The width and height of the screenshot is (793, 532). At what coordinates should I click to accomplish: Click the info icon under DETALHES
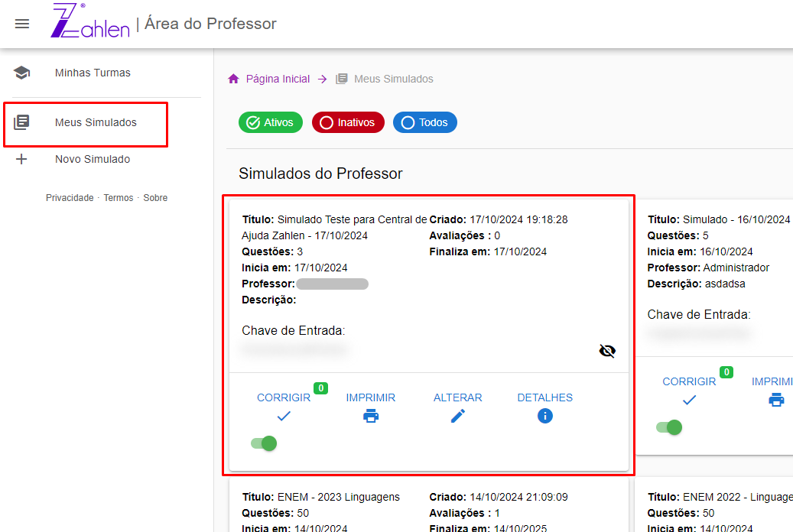(545, 416)
